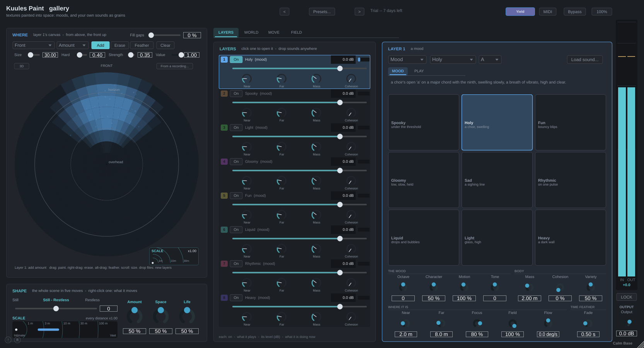Image resolution: width=644 pixels, height=348 pixels.
Task: Click the From a recording... button
Action: click(x=175, y=66)
